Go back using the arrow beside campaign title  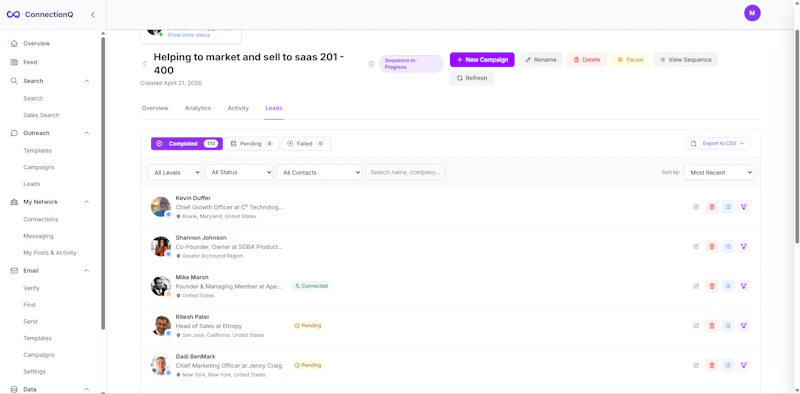pos(144,64)
